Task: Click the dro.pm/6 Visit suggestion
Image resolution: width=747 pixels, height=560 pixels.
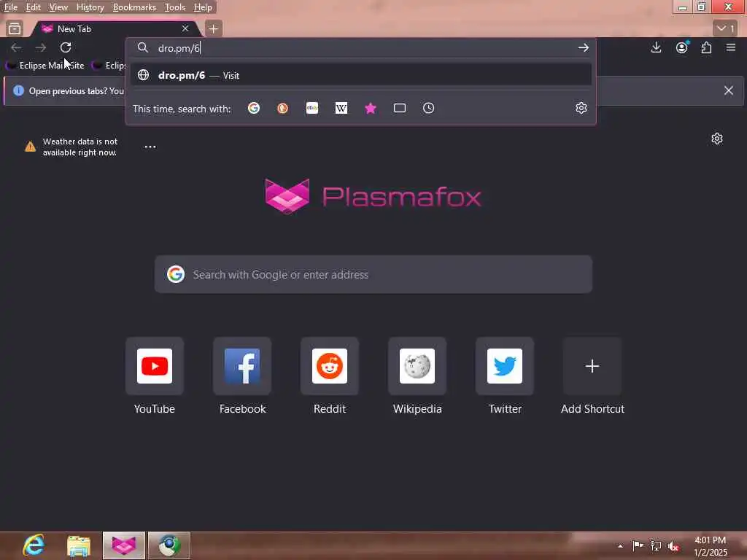Action: click(361, 75)
